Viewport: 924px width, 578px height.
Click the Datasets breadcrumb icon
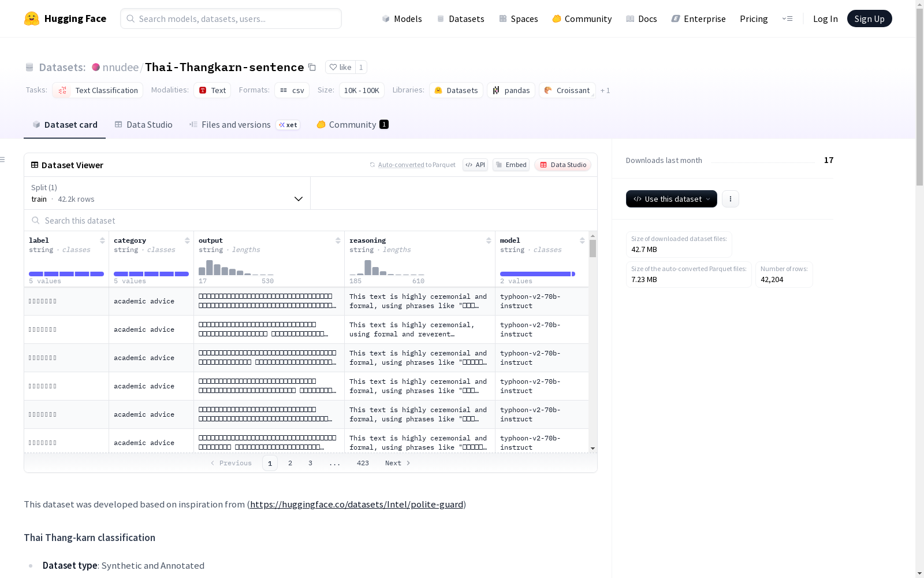coord(29,67)
